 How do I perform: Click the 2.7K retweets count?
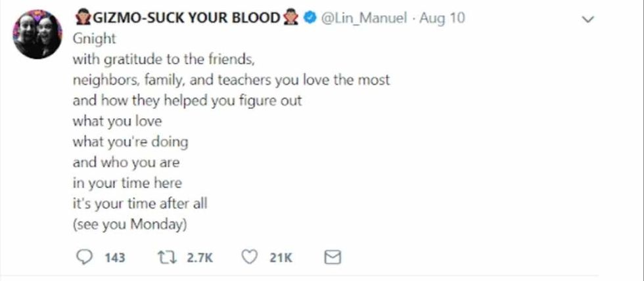200,258
